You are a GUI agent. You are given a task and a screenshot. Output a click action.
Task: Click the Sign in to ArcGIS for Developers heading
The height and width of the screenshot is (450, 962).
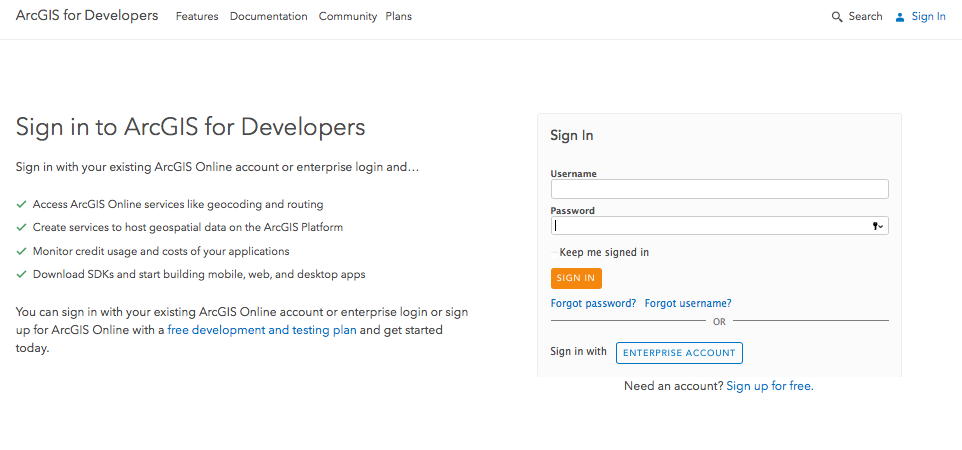coord(191,127)
